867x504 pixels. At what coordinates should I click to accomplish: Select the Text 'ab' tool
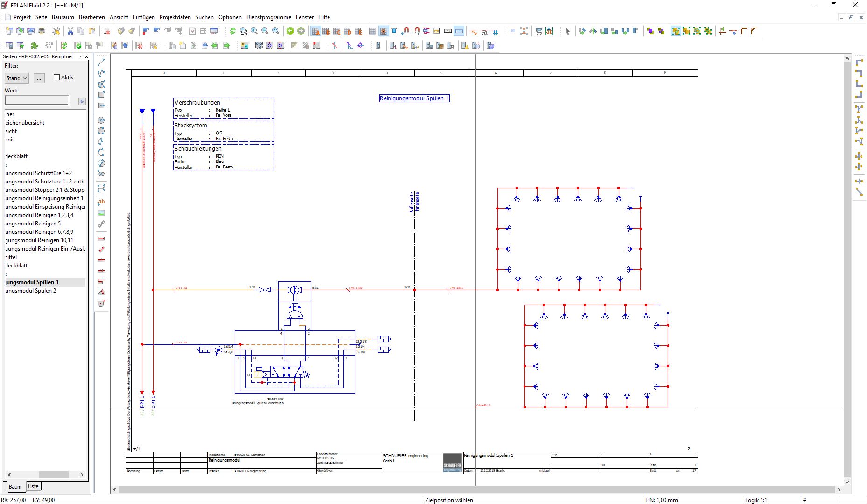coord(101,202)
